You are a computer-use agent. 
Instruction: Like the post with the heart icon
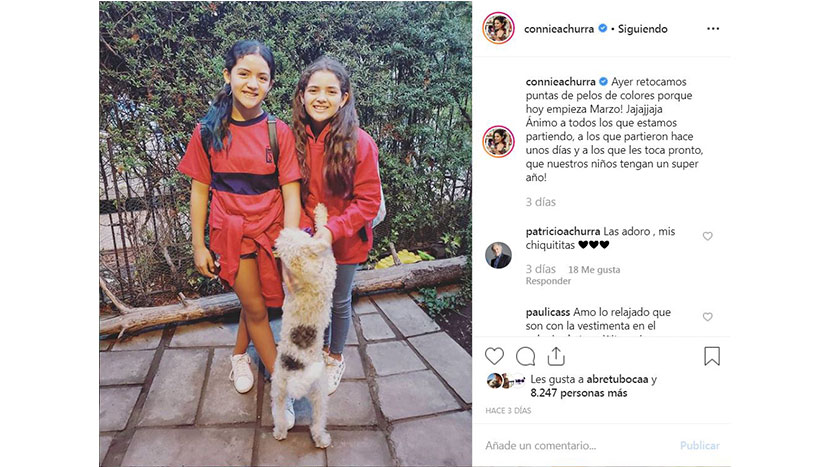[494, 356]
